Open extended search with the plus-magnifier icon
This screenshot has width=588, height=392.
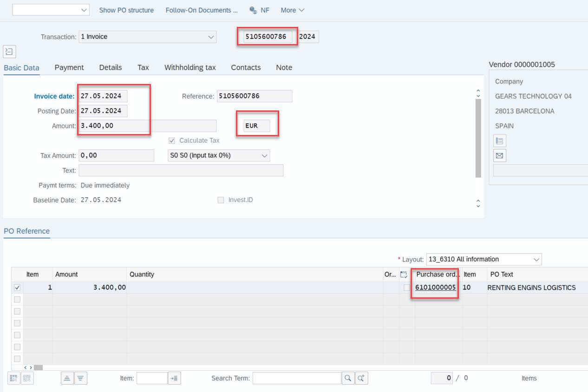tap(361, 378)
